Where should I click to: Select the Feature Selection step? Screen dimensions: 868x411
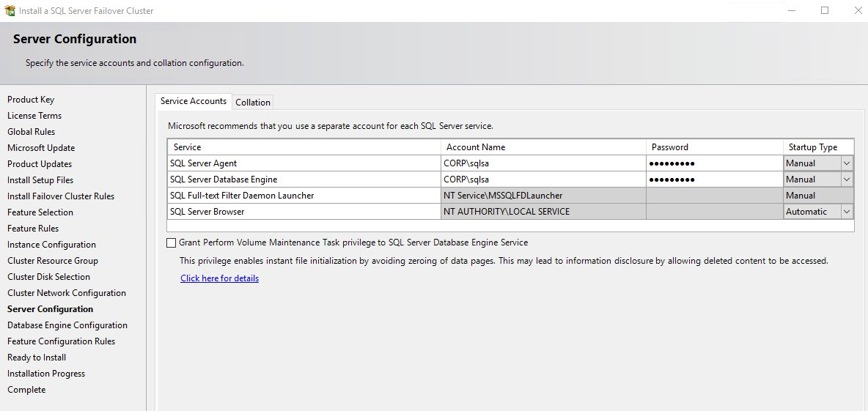pos(40,212)
